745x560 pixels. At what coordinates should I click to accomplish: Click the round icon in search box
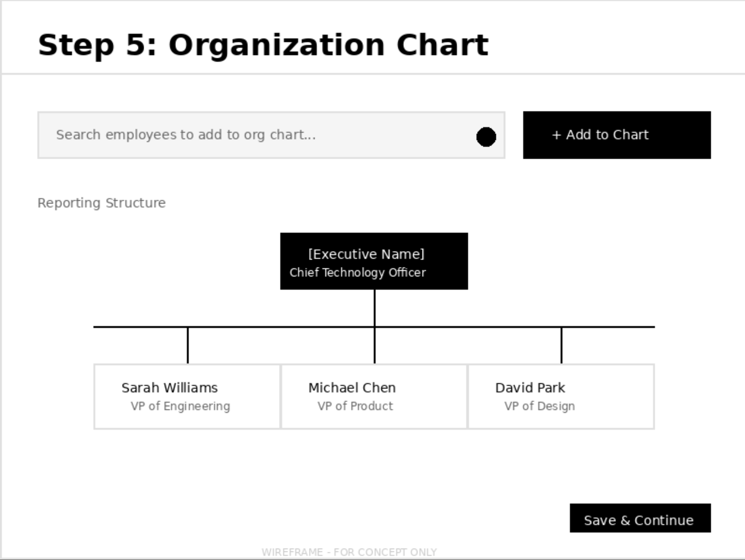[486, 137]
